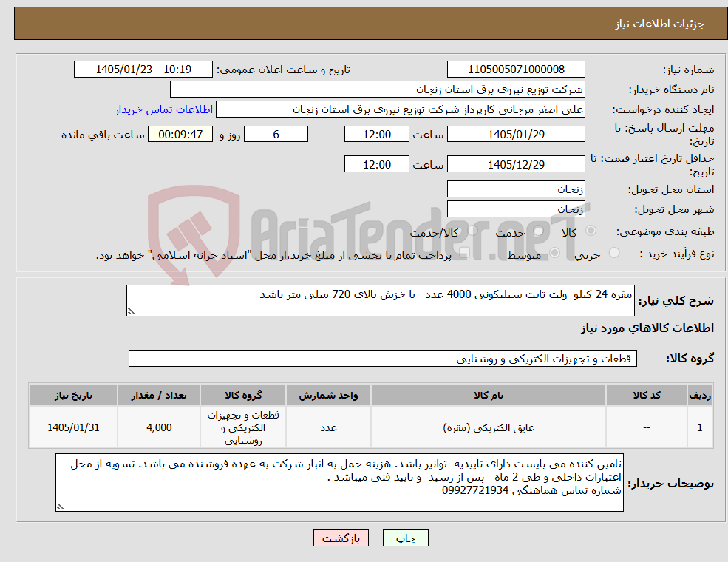
Task: Click the response deadline time 12:00 field
Action: point(376,135)
